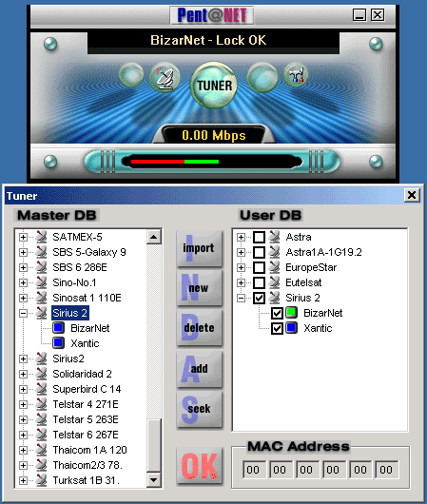Click the seek button
This screenshot has height=504, width=427.
click(x=200, y=409)
